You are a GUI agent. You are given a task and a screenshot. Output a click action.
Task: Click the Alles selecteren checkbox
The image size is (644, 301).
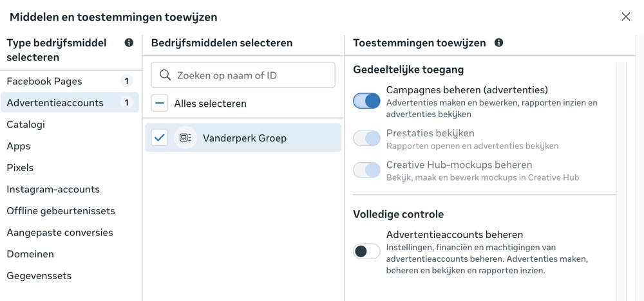(x=160, y=103)
